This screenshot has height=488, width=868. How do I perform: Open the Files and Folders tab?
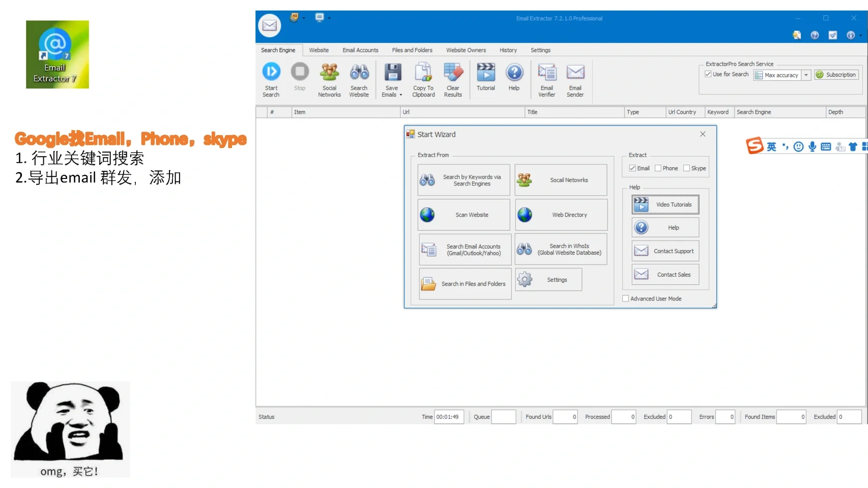[412, 50]
